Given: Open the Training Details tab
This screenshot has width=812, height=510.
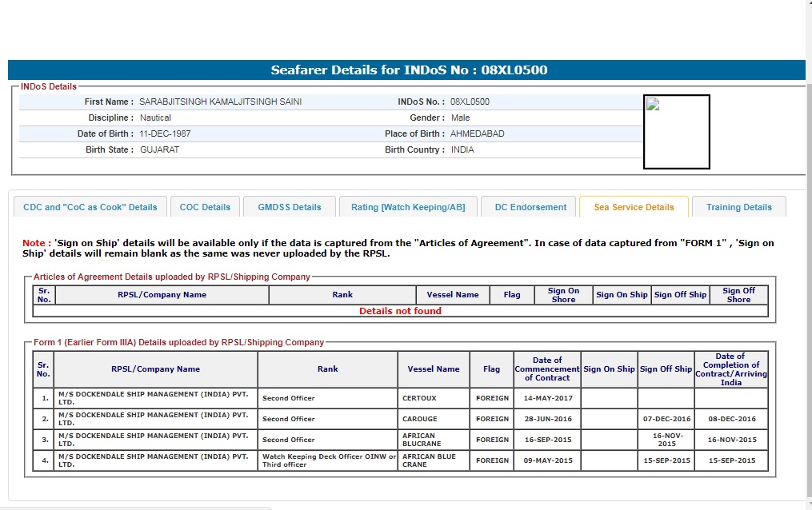Looking at the screenshot, I should [738, 207].
